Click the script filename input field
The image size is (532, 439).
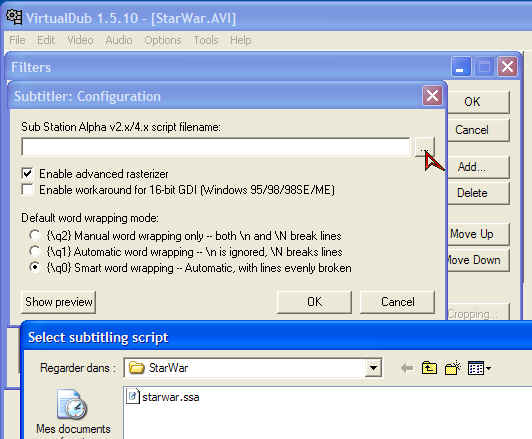(x=216, y=147)
